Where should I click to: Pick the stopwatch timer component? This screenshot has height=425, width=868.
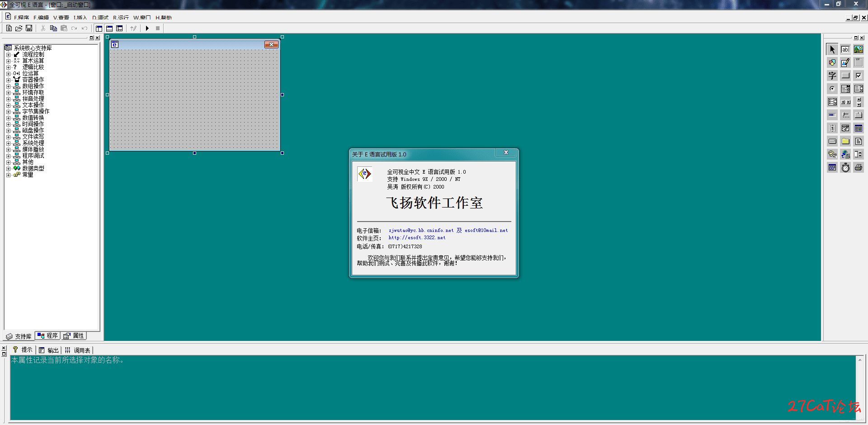point(845,167)
